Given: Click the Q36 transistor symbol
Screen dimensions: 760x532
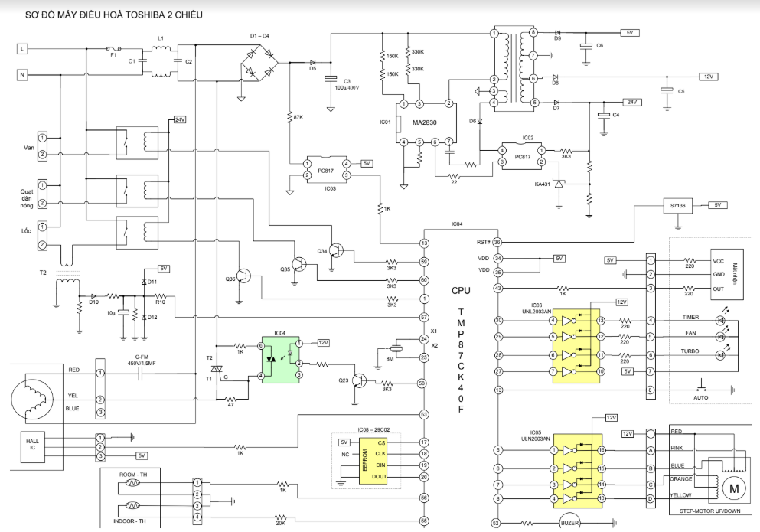Looking at the screenshot, I should (x=244, y=276).
